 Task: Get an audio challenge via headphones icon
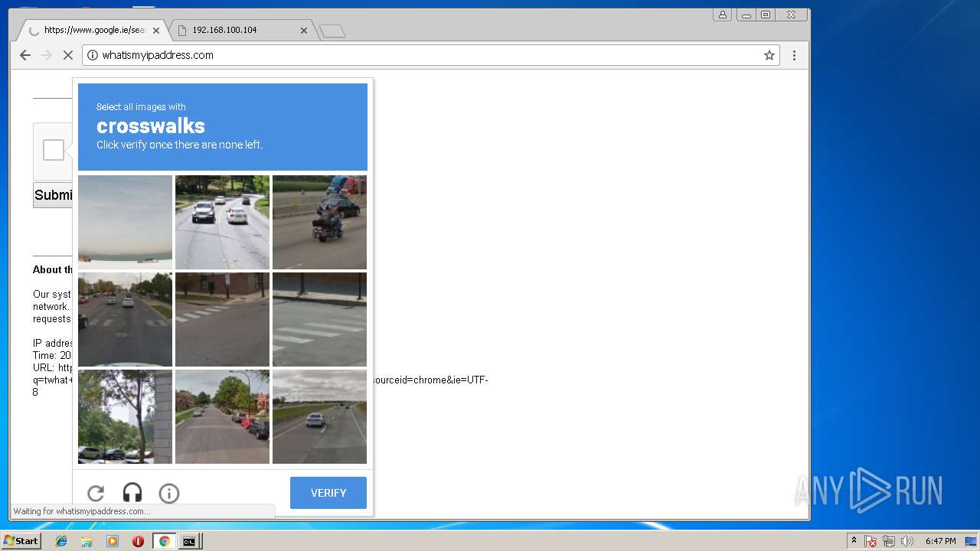click(x=132, y=494)
